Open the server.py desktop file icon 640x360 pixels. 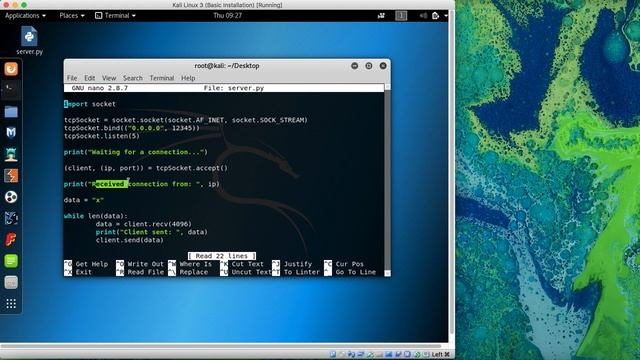tap(29, 40)
